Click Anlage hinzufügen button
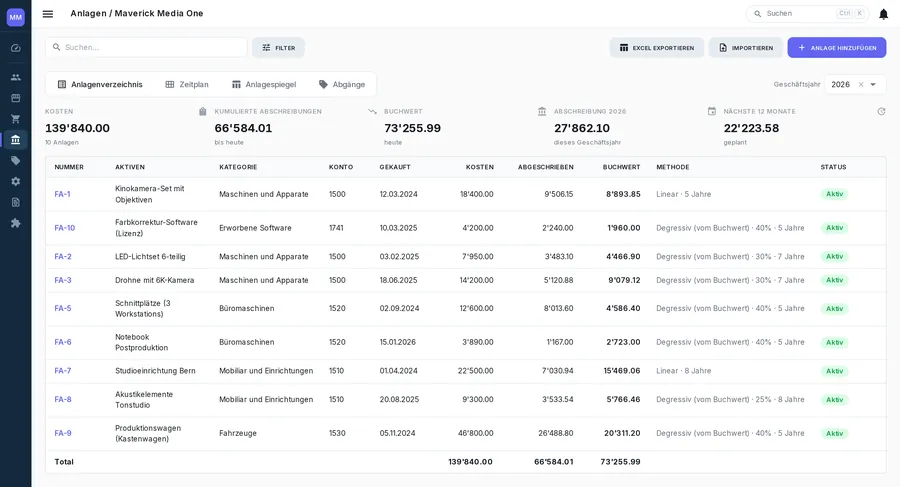Screen dimensions: 900x487 click(x=837, y=48)
